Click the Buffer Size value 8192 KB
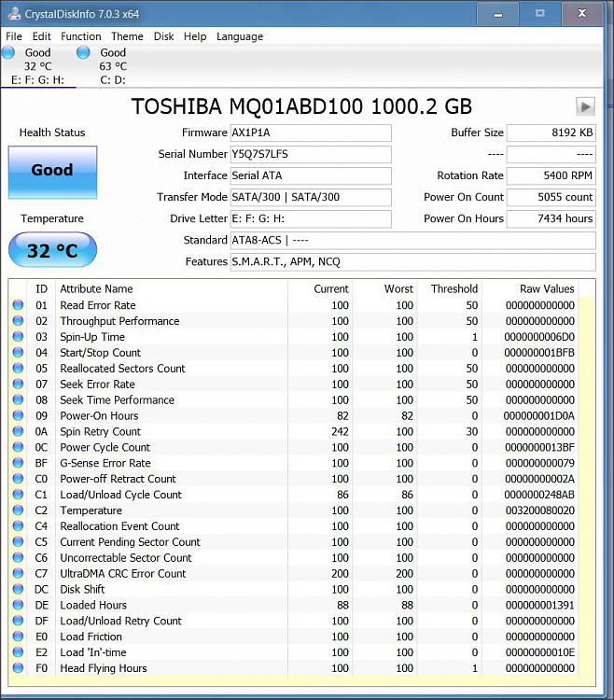The image size is (614, 700). (551, 133)
